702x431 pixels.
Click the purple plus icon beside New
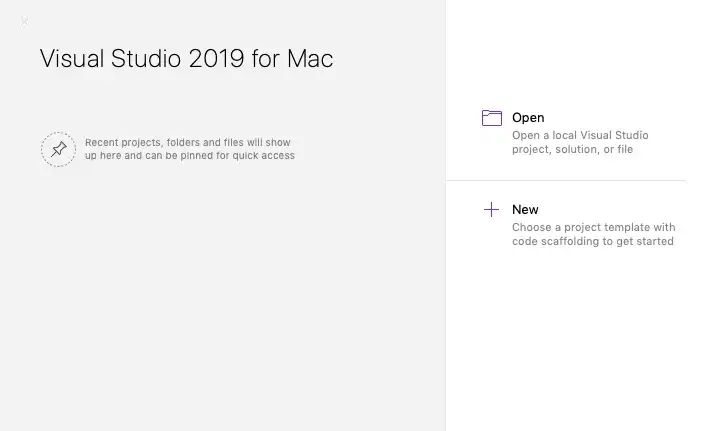[491, 210]
